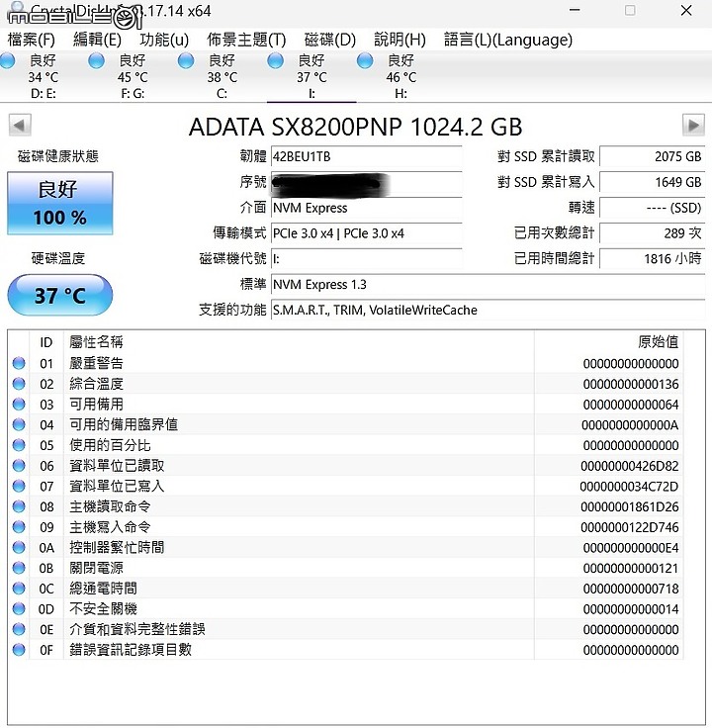Image resolution: width=712 pixels, height=728 pixels.
Task: Click status dot of row 09 主機寫入命令
Action: [19, 526]
